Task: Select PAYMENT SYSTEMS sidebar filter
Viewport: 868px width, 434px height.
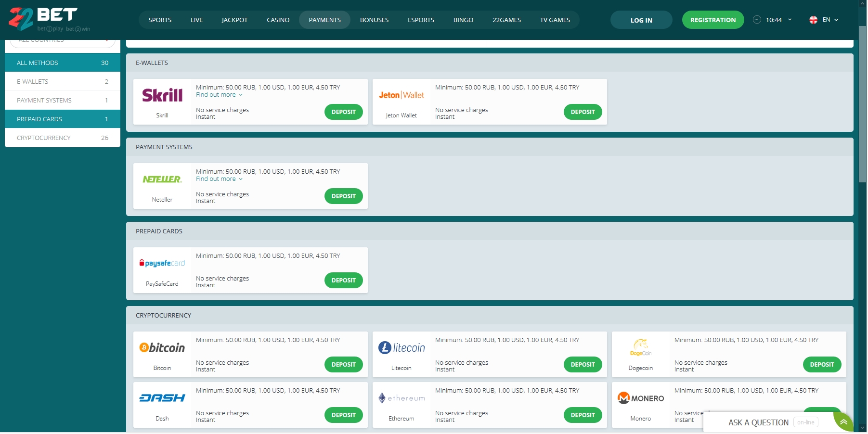Action: [63, 101]
